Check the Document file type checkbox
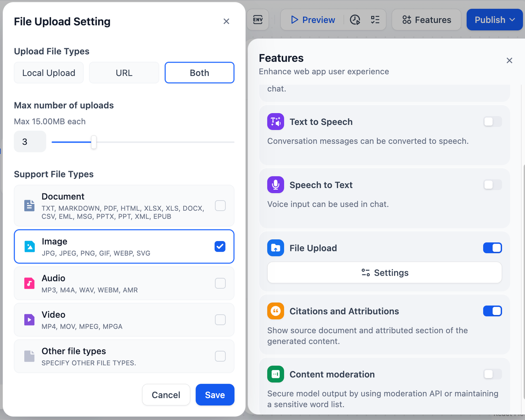The height and width of the screenshot is (420, 525). pyautogui.click(x=220, y=206)
